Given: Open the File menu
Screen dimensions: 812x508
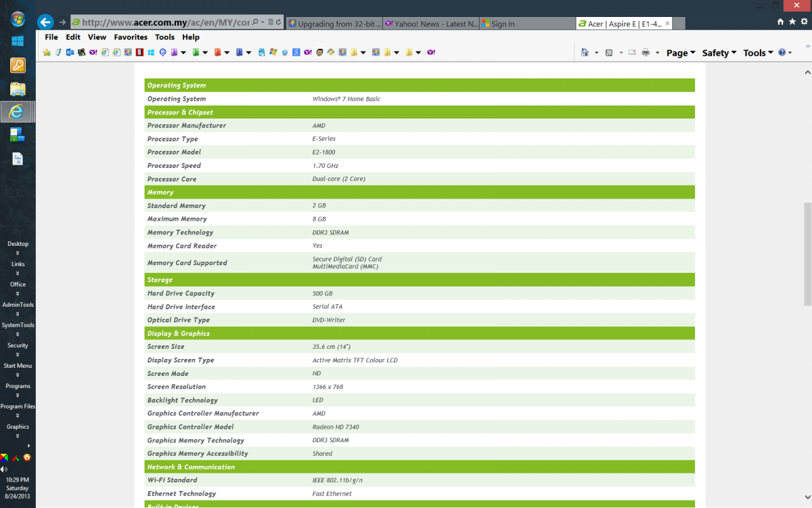Looking at the screenshot, I should [51, 37].
